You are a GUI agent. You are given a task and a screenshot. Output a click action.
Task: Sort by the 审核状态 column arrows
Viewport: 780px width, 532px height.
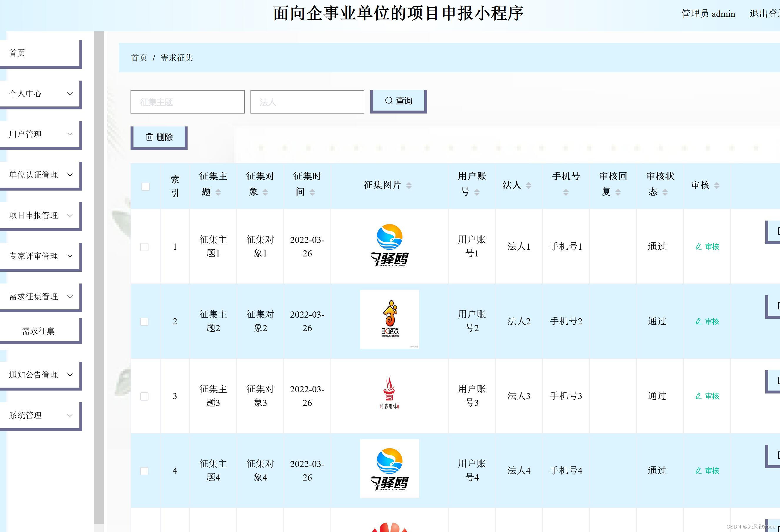pyautogui.click(x=665, y=192)
